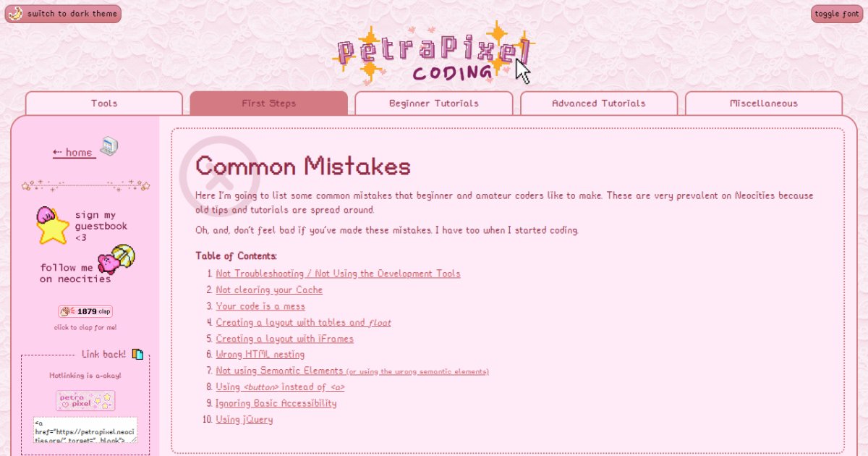Select the Advanced Tutorials tab
This screenshot has width=868, height=456.
[599, 104]
